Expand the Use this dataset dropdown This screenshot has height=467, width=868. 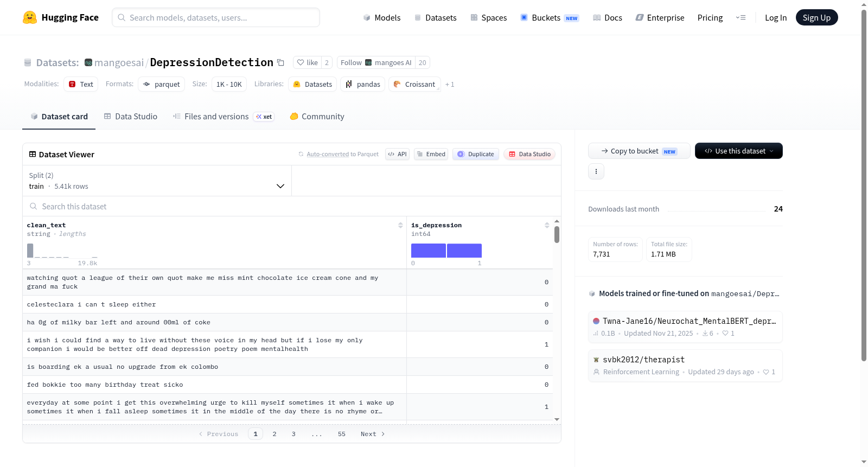(739, 151)
